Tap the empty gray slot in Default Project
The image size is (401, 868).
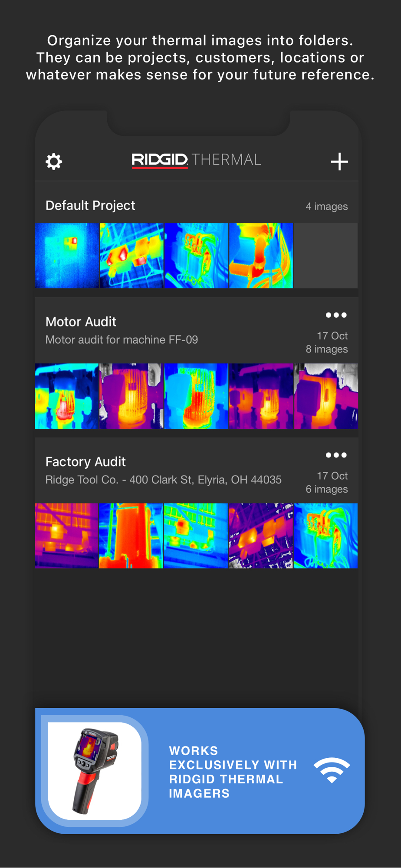(326, 256)
